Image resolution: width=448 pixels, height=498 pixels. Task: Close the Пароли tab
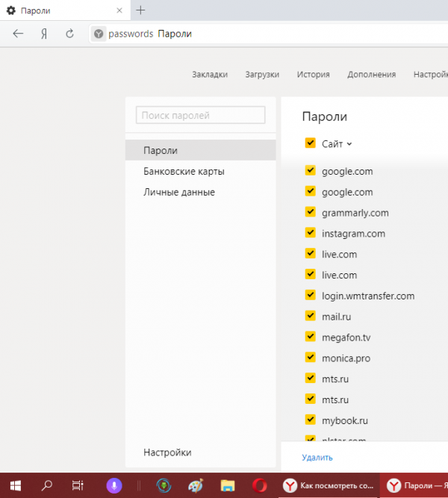click(x=119, y=10)
